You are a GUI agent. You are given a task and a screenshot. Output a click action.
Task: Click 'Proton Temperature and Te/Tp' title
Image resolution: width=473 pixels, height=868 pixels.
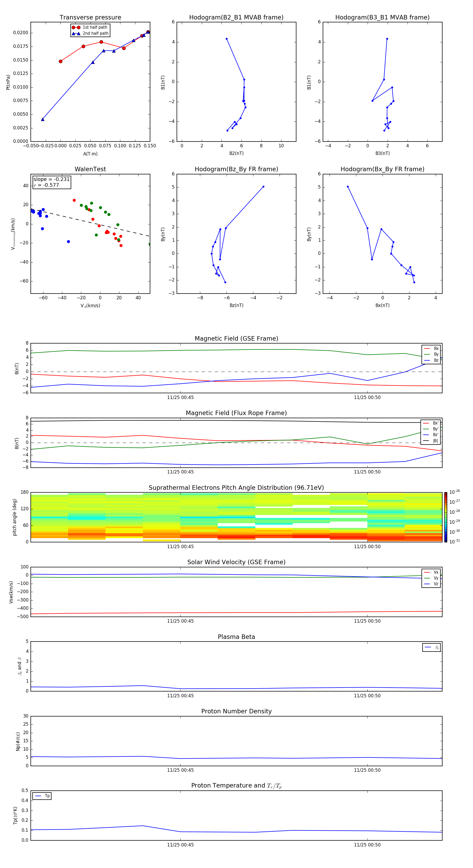click(x=236, y=786)
